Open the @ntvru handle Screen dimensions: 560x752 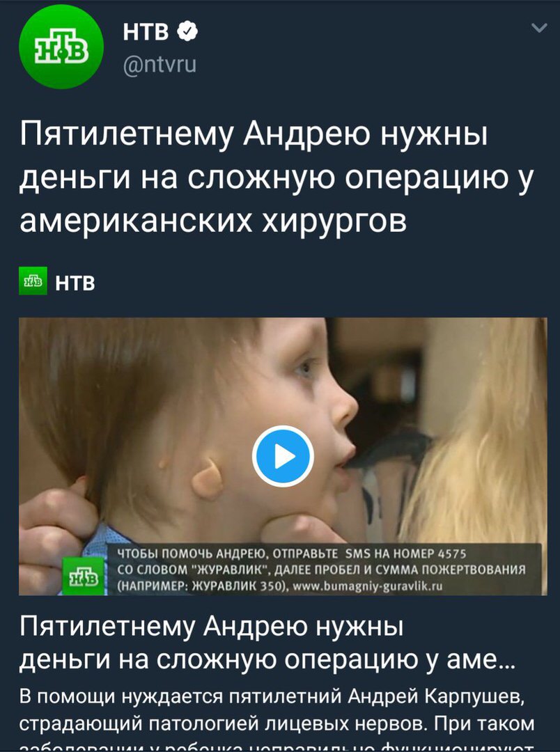[160, 64]
